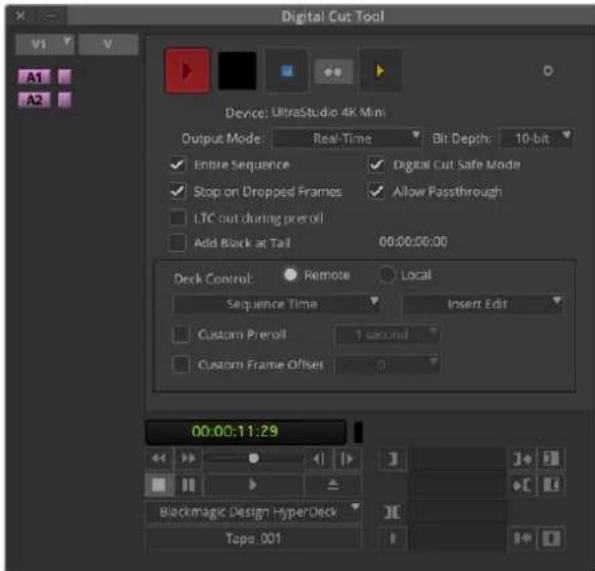The height and width of the screenshot is (571, 595).
Task: Click the deck preview double-dot button
Action: tap(333, 71)
